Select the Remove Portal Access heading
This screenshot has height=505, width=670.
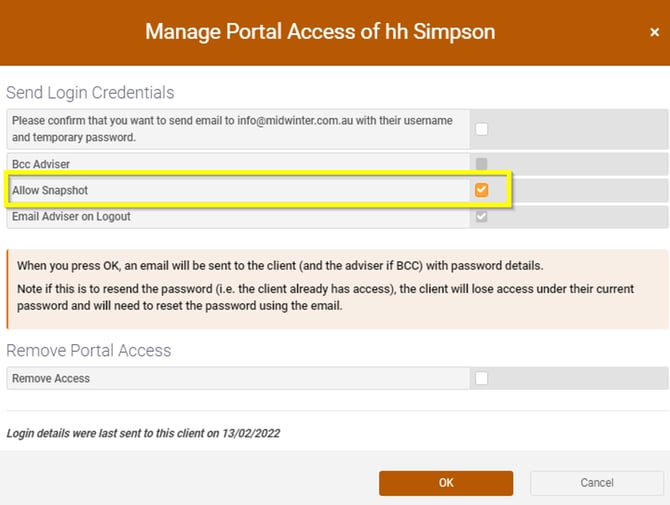89,351
